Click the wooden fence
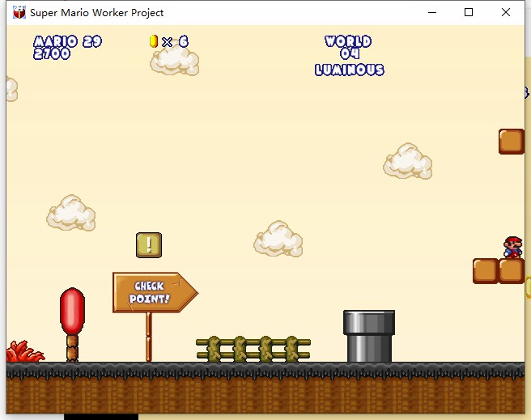 coord(253,349)
